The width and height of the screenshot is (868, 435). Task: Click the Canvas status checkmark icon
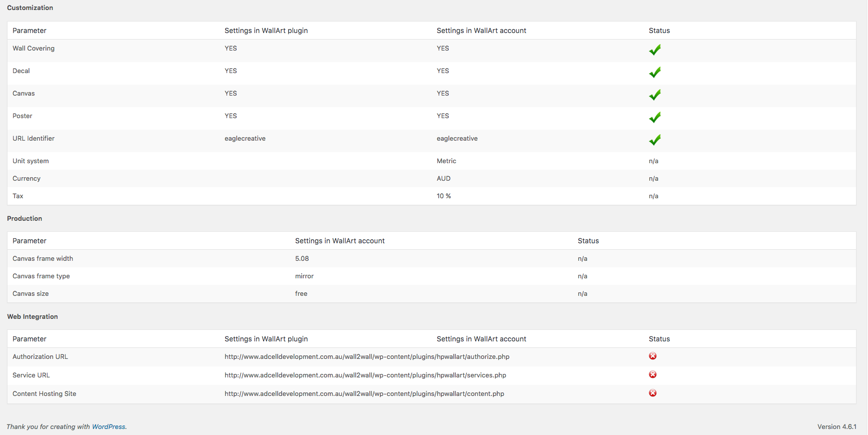pyautogui.click(x=654, y=95)
